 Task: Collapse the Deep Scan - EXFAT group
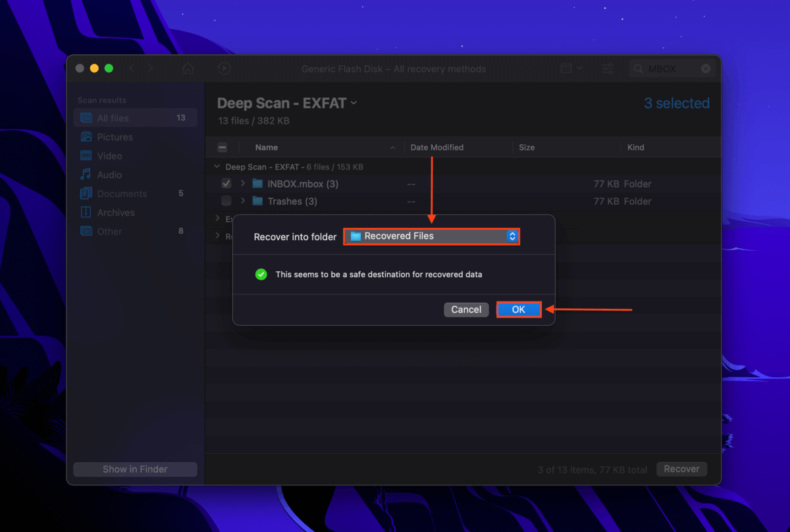(217, 167)
